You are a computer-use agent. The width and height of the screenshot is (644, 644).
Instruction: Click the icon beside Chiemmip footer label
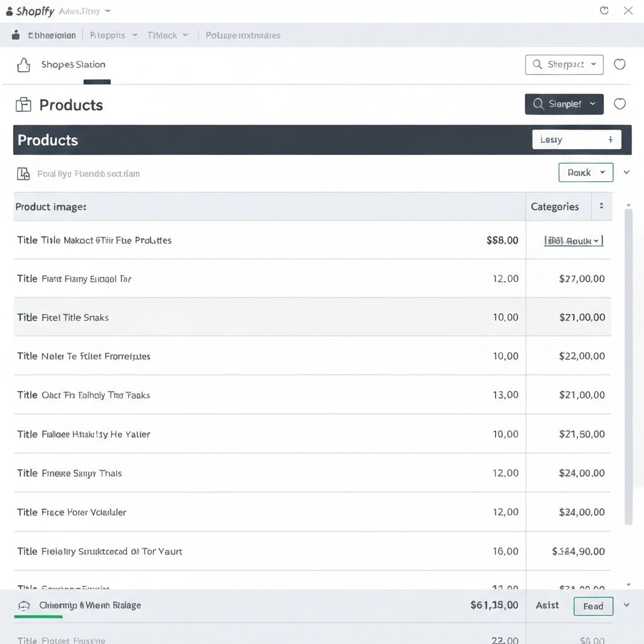tap(24, 606)
